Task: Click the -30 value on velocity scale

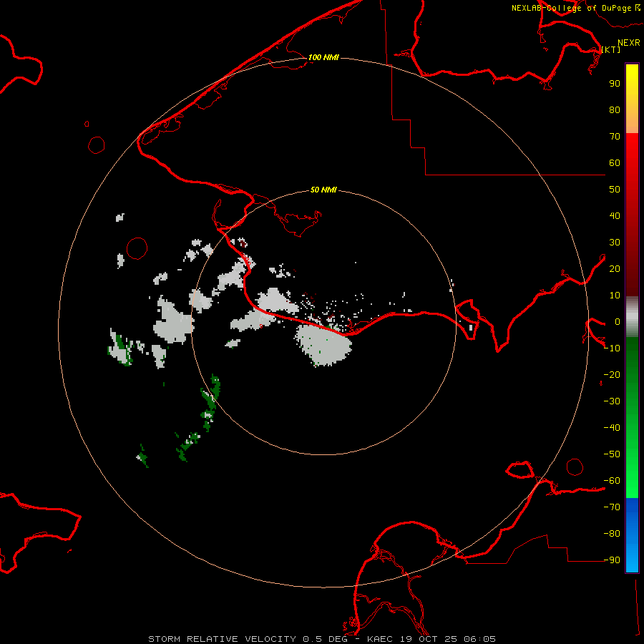Action: pos(612,401)
